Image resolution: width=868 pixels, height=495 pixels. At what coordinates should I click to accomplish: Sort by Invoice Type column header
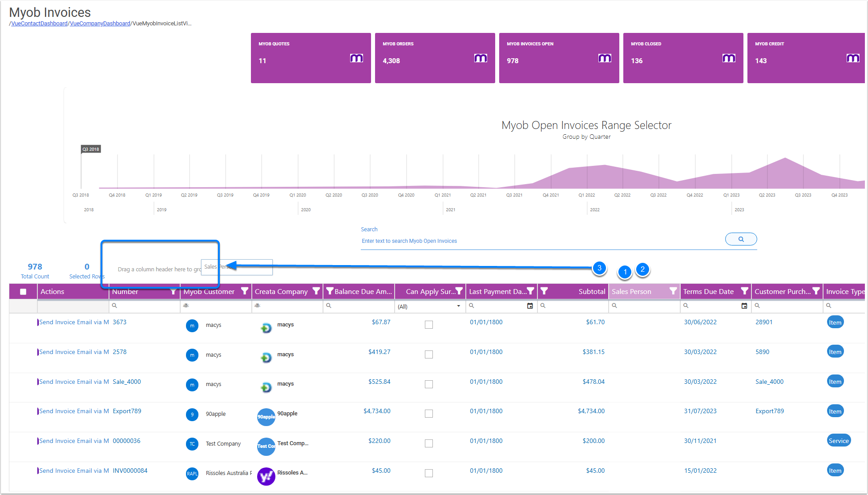tap(845, 291)
